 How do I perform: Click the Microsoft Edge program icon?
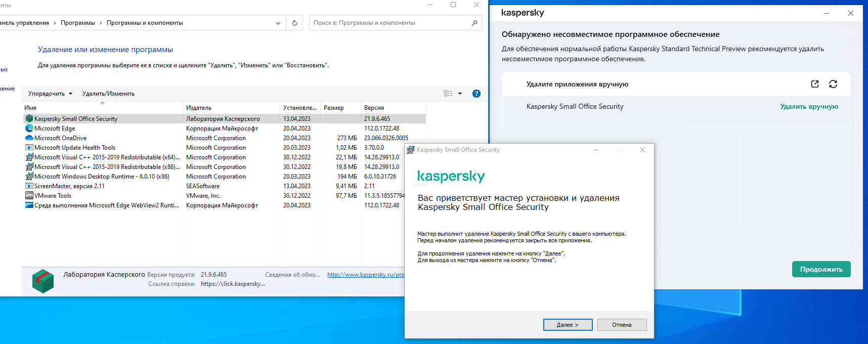[29, 128]
